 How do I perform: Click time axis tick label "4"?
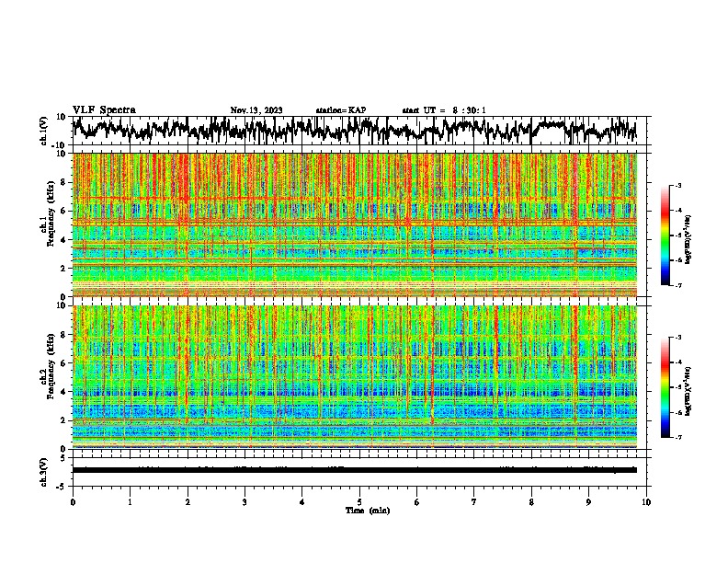pyautogui.click(x=302, y=502)
